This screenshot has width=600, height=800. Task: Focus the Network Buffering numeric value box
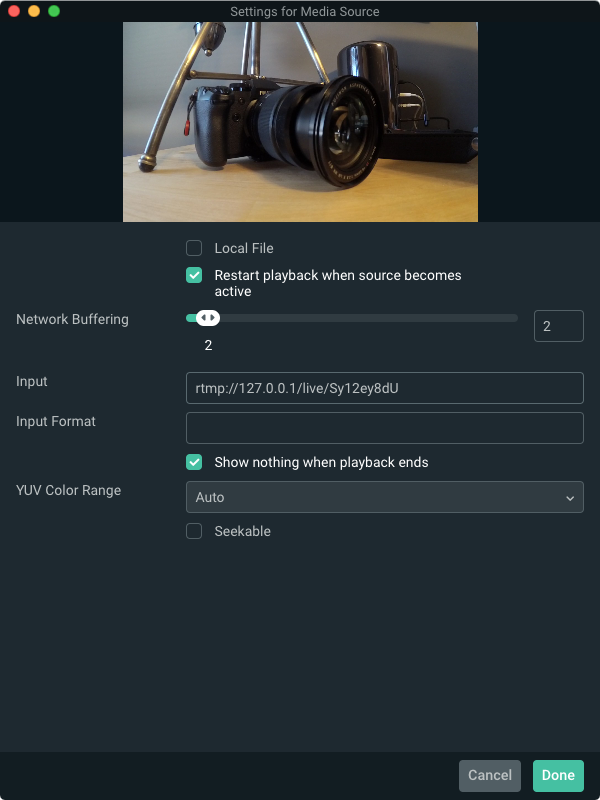(x=559, y=326)
